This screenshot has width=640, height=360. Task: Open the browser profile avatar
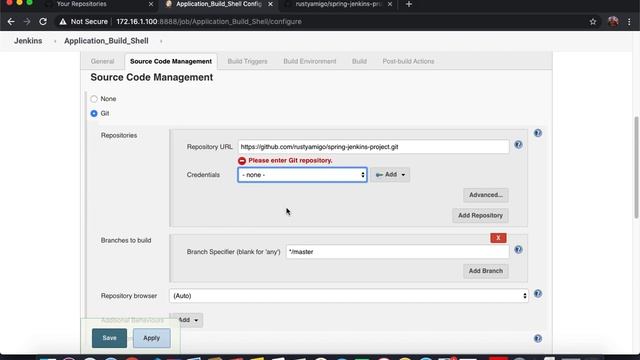coord(613,22)
